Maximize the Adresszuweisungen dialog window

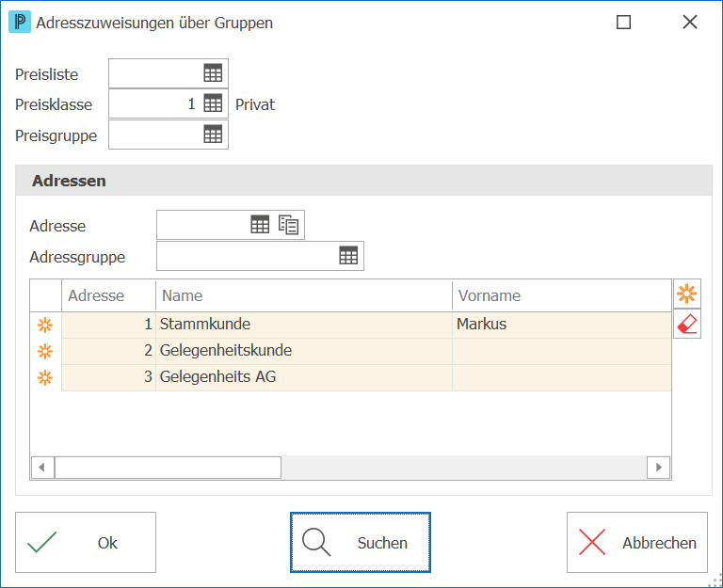click(x=623, y=23)
